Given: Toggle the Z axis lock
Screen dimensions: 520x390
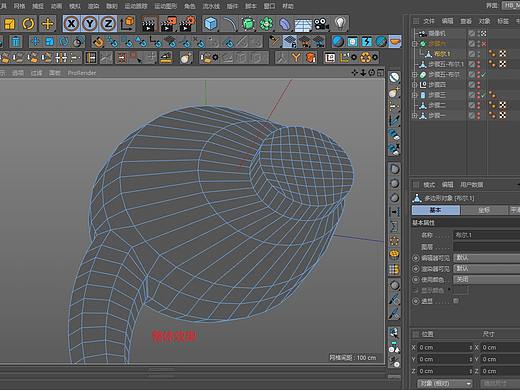Looking at the screenshot, I should (x=108, y=24).
